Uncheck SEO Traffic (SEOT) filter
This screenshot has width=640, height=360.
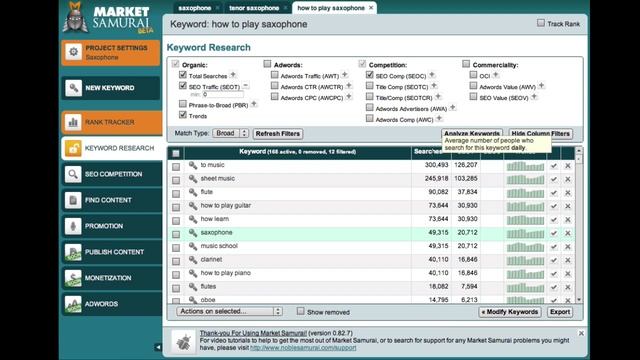[183, 86]
